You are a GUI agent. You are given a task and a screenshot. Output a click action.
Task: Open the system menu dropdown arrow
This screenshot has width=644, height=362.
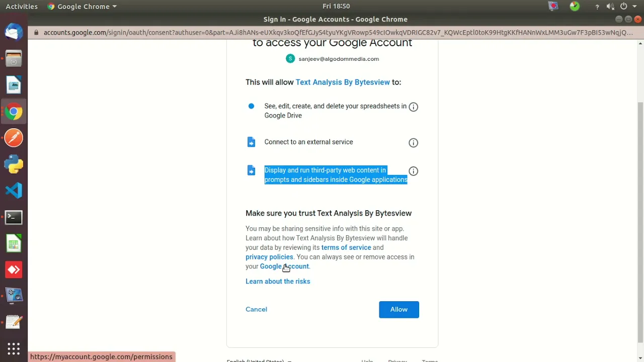point(635,7)
